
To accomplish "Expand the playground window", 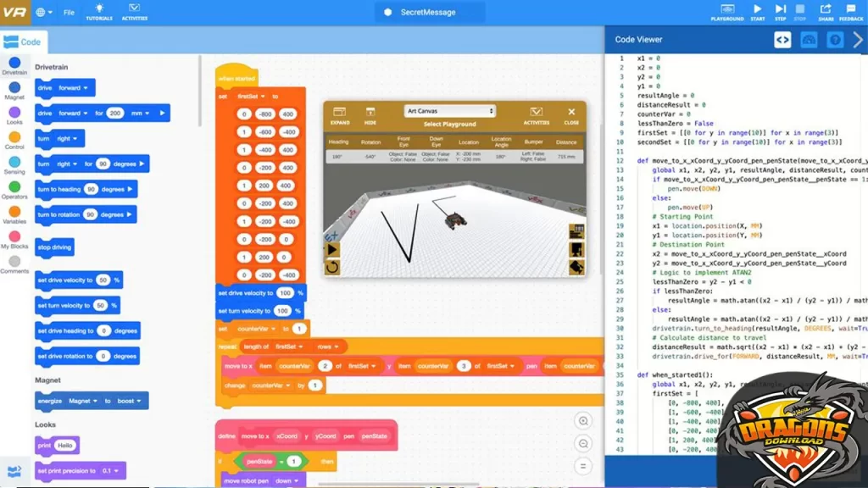I will (x=341, y=115).
